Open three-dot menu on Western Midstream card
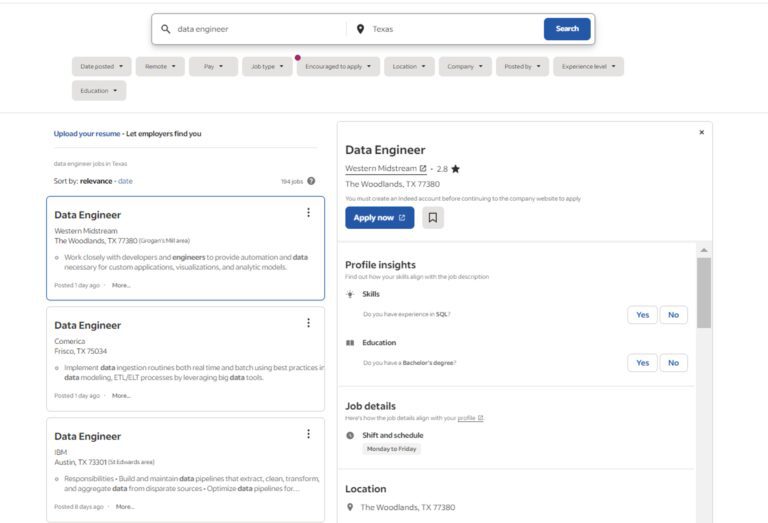 pyautogui.click(x=308, y=212)
